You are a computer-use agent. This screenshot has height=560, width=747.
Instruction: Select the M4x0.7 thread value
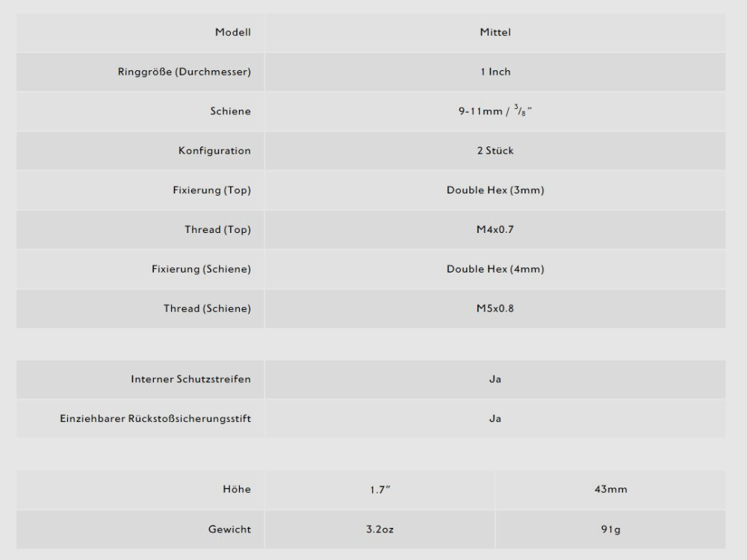495,230
